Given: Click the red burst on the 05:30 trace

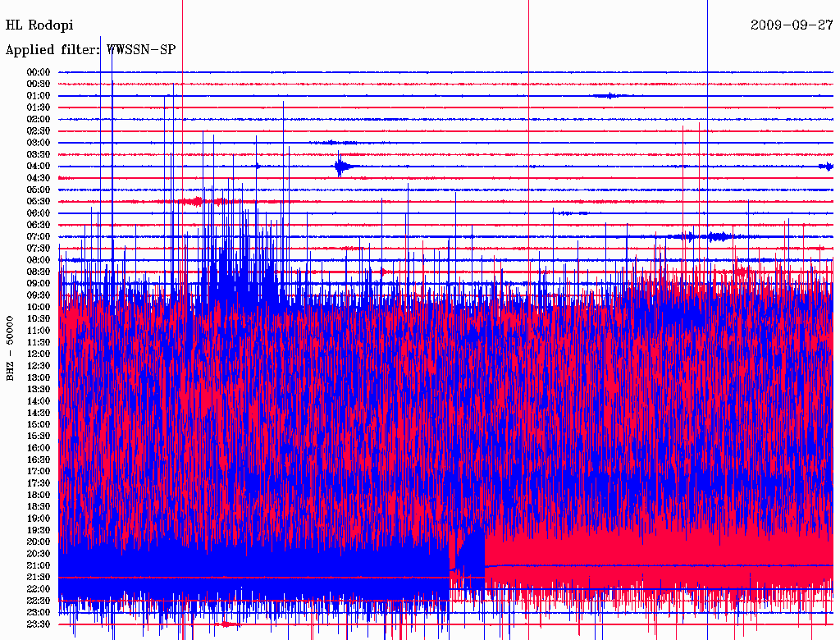Looking at the screenshot, I should click(x=195, y=201).
